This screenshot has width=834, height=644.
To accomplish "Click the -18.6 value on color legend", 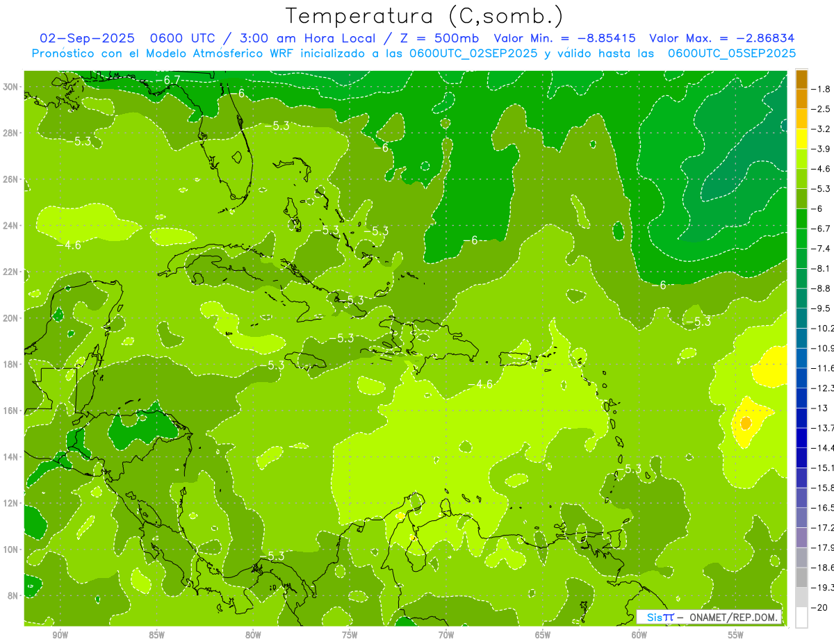I will pyautogui.click(x=823, y=568).
